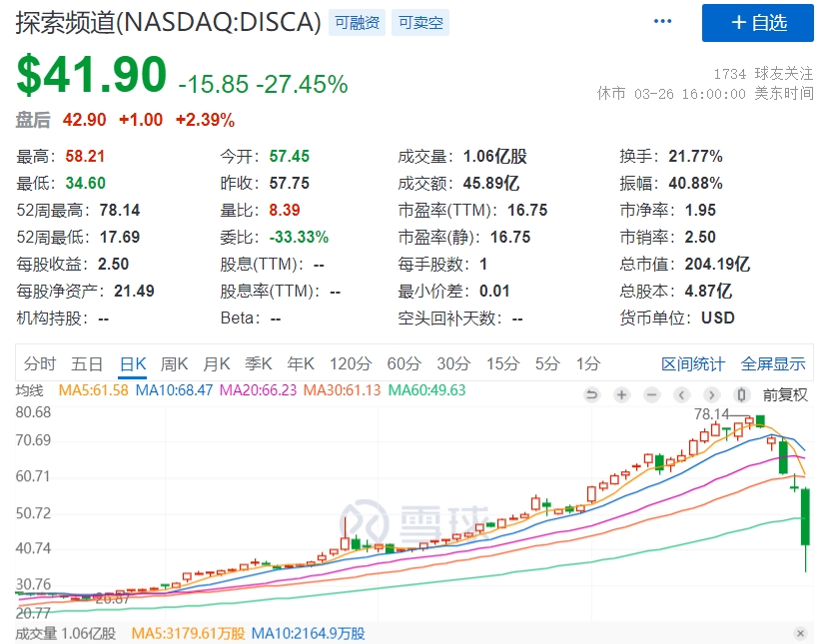
Task: Click the volume MA10:2164.9万股 label
Action: coord(309,633)
